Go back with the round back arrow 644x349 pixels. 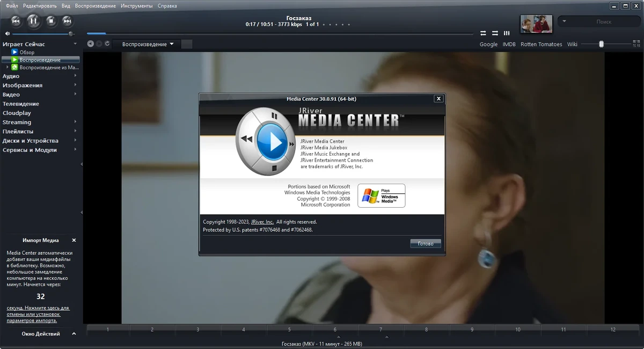click(x=91, y=44)
